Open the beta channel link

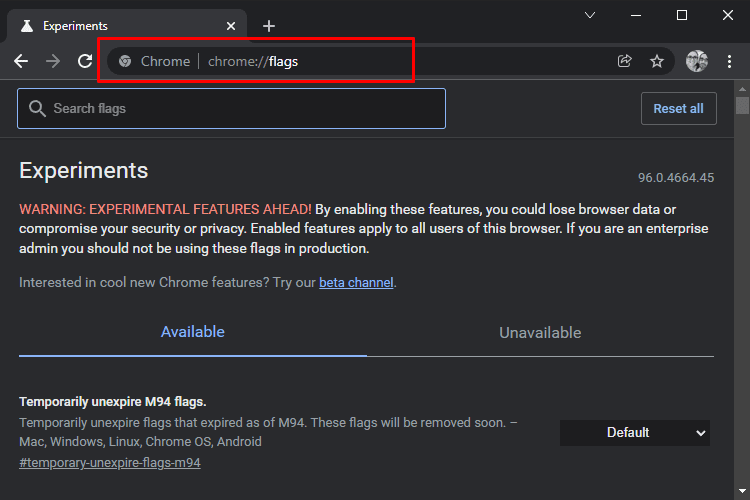click(x=356, y=283)
